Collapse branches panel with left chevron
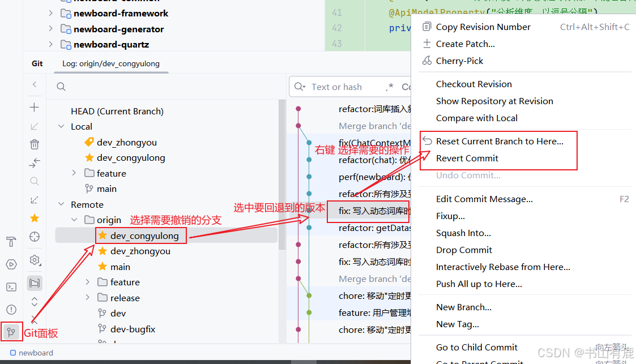Viewport: 636px width, 364px height. pos(35,84)
